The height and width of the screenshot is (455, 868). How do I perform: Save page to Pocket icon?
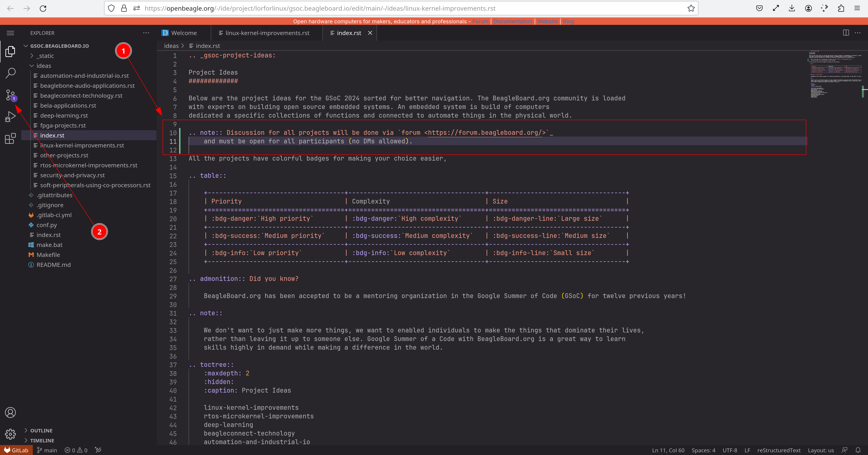coord(759,8)
